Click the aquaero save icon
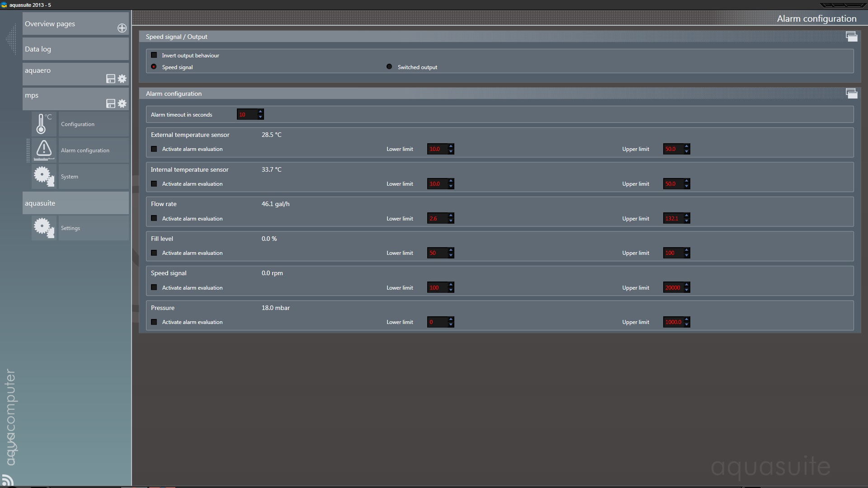The width and height of the screenshot is (868, 488). (110, 79)
